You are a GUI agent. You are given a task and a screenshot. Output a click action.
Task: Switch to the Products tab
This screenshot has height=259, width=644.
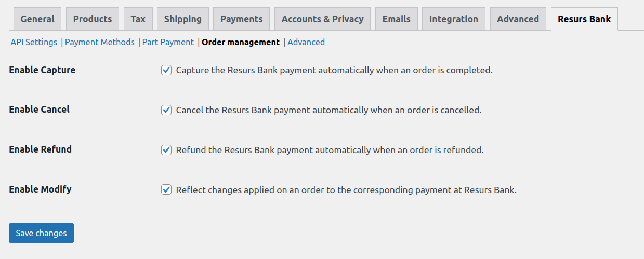(x=93, y=19)
